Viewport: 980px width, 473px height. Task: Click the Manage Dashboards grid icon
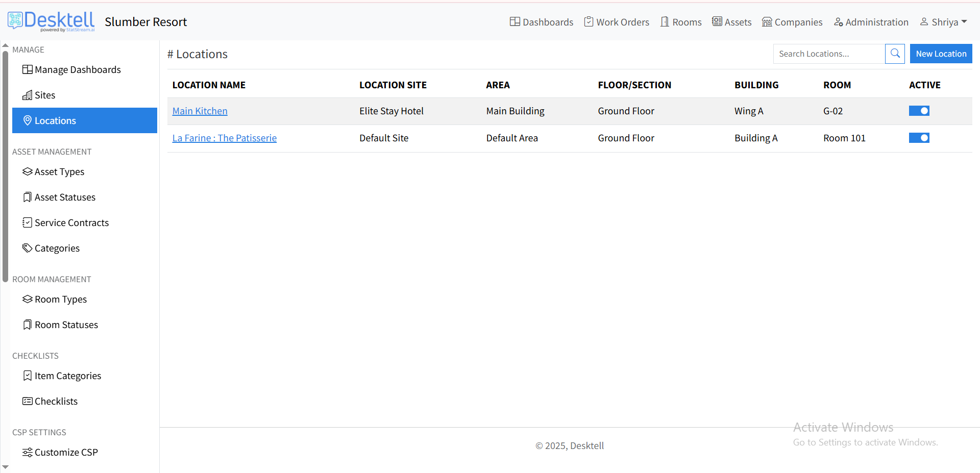[27, 70]
